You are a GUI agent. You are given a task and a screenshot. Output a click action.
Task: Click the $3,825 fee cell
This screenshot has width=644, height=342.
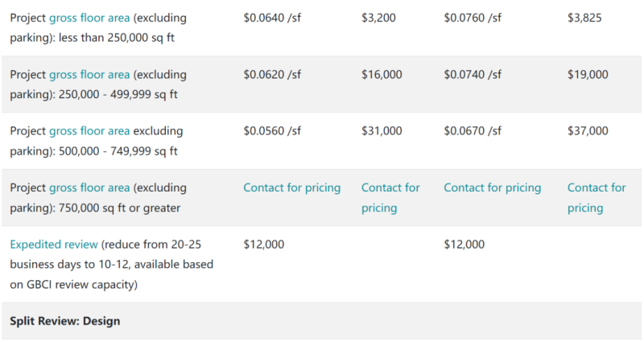pos(584,18)
